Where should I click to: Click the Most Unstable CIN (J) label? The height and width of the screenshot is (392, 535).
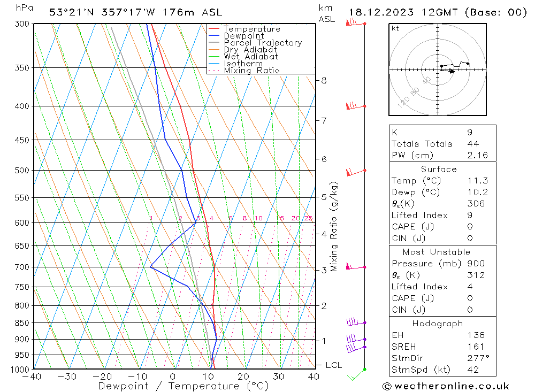[x=408, y=310]
